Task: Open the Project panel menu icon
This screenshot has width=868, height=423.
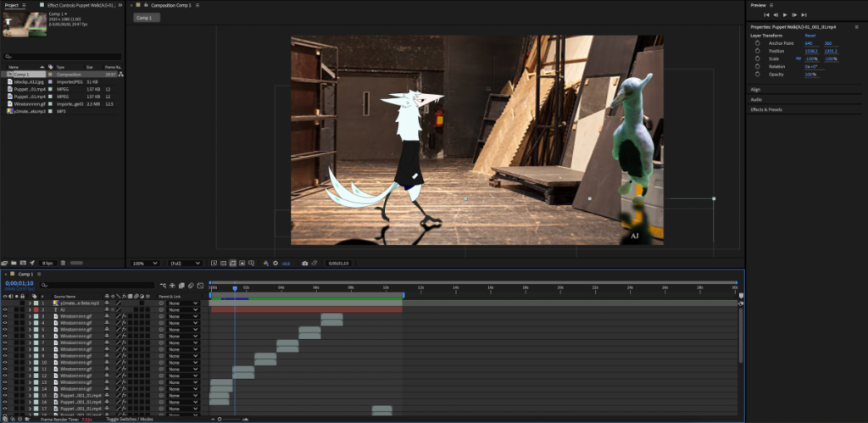Action: point(24,5)
